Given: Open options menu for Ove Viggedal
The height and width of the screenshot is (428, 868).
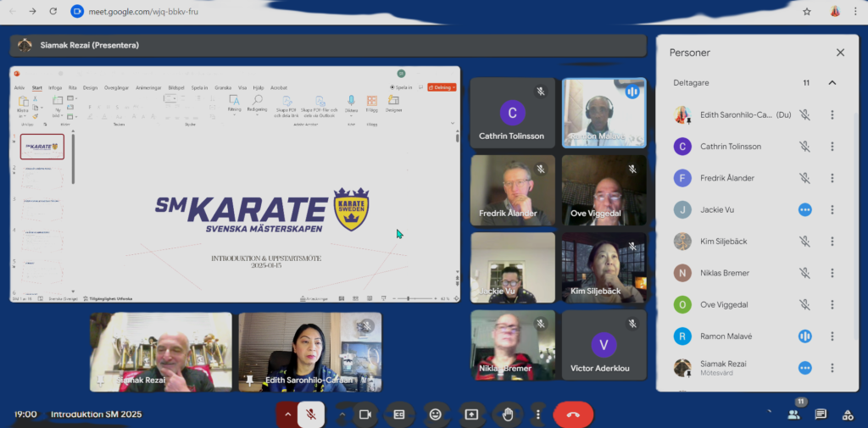Looking at the screenshot, I should (x=832, y=304).
